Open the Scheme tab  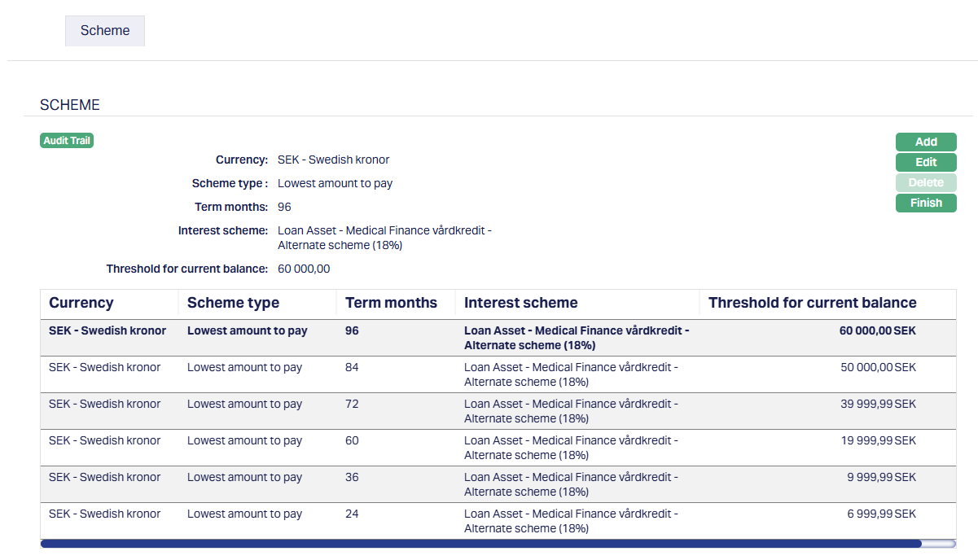(105, 31)
